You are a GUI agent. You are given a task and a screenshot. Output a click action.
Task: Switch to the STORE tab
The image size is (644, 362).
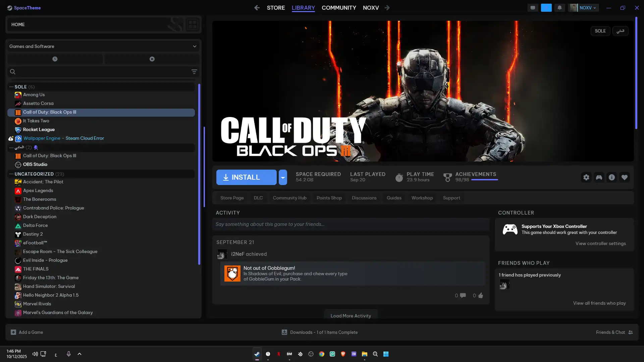pos(276,8)
